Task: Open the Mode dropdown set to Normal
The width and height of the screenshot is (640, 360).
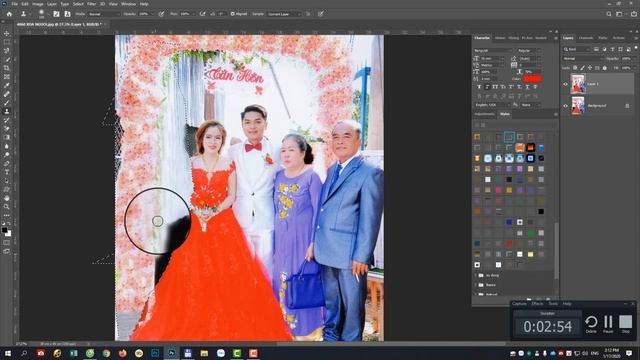Action: pyautogui.click(x=104, y=14)
